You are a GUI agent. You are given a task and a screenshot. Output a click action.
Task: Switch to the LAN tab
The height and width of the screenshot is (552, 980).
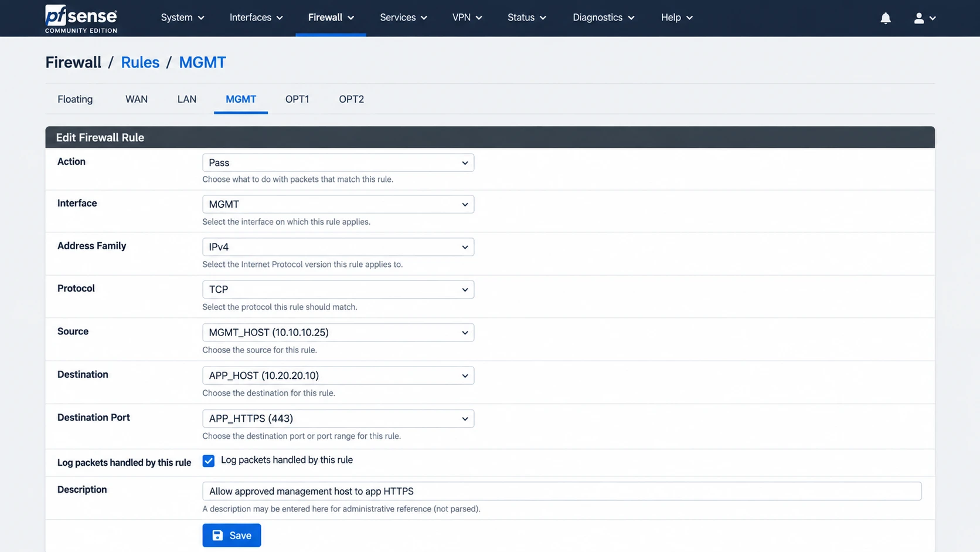tap(187, 99)
